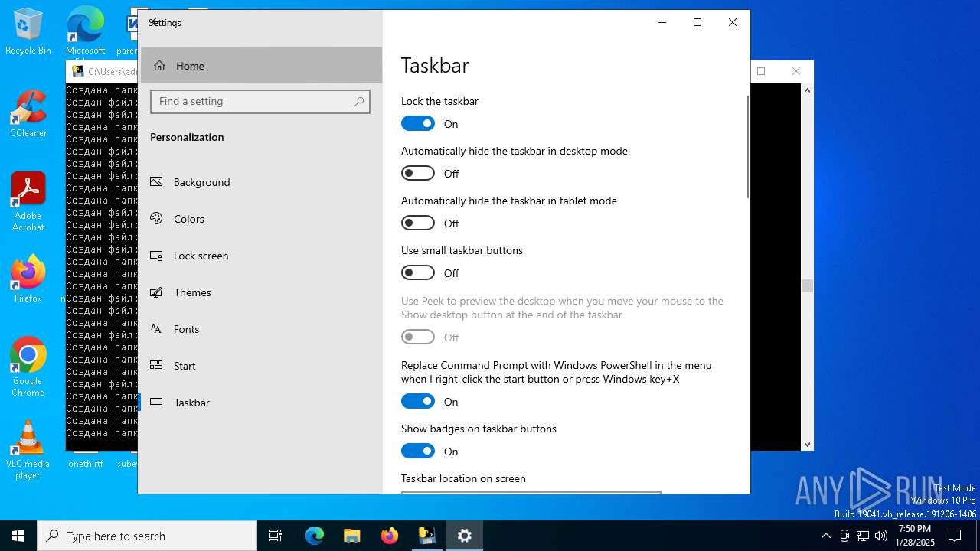Click the console window scroll up arrow
This screenshot has width=980, height=551.
(807, 90)
